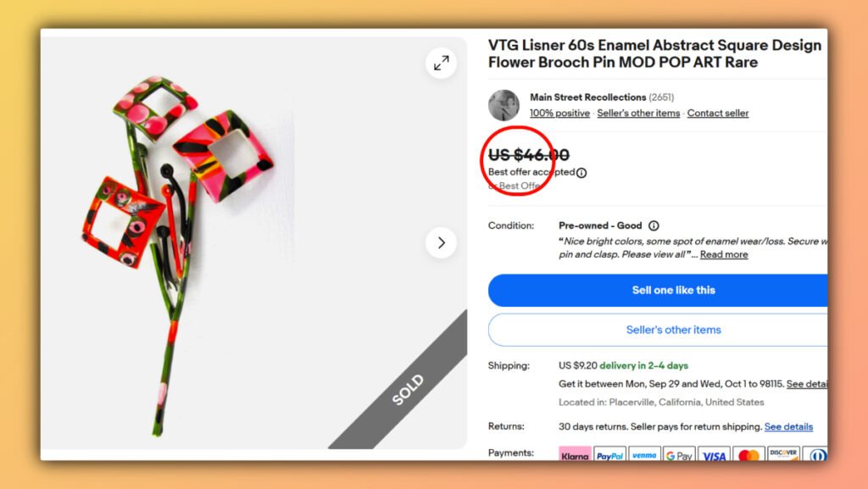
Task: Select the Google Pay payment icon
Action: point(679,454)
